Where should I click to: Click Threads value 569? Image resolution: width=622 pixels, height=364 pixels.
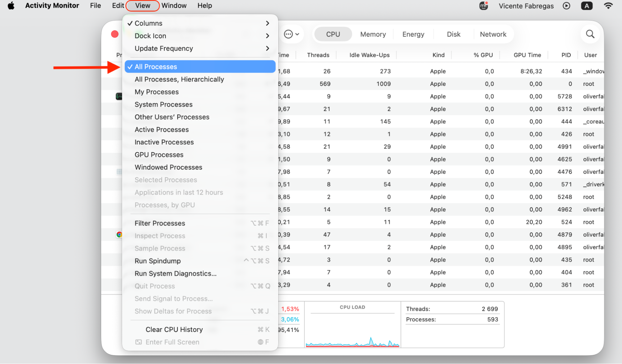click(325, 84)
